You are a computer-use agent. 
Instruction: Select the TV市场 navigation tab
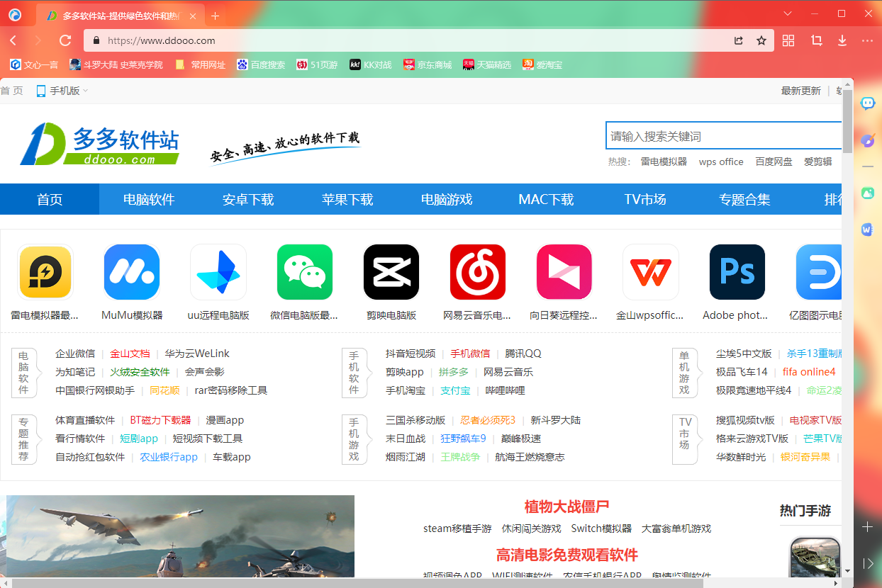tap(645, 199)
